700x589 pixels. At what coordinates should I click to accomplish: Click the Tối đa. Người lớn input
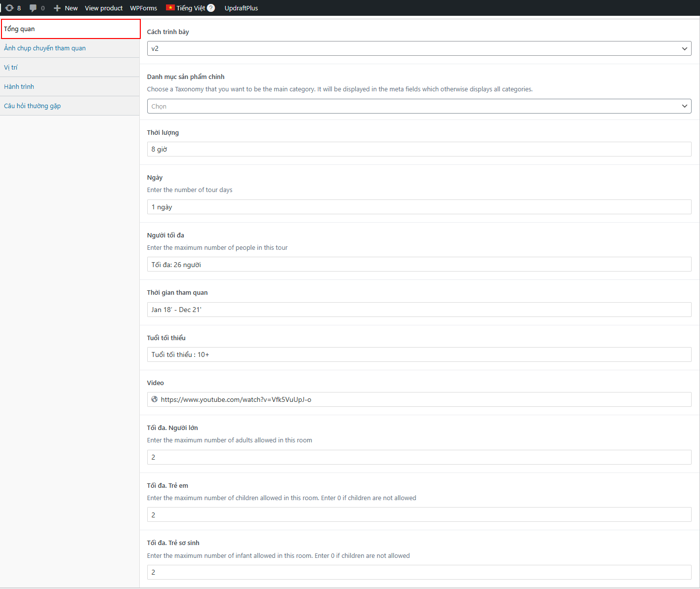pos(419,457)
